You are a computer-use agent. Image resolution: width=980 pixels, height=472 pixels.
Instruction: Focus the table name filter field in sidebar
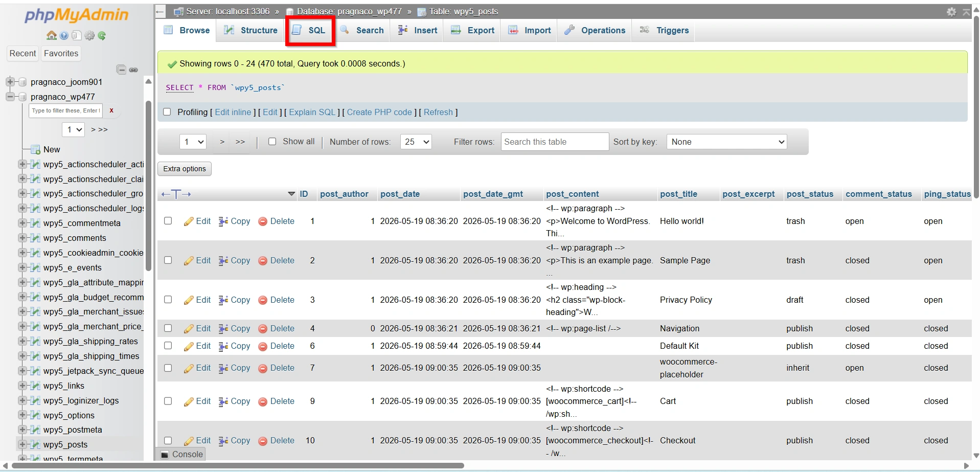[65, 110]
